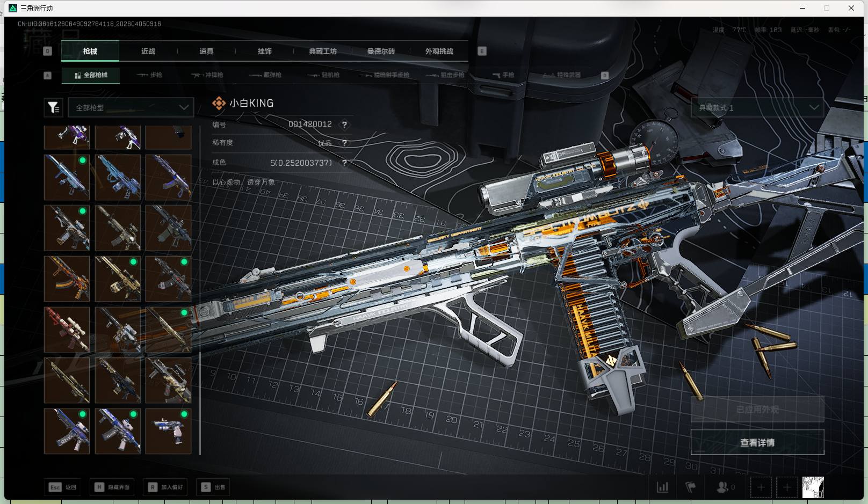Viewport: 868px width, 504px height.
Task: Click the Esc 返回 button
Action: point(63,487)
